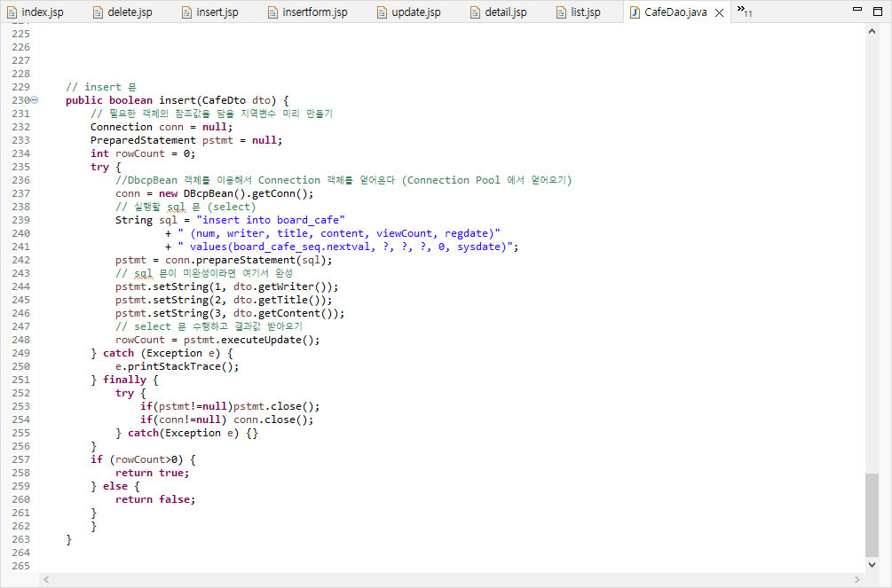Maximize the editor area
The image size is (892, 588).
878,12
